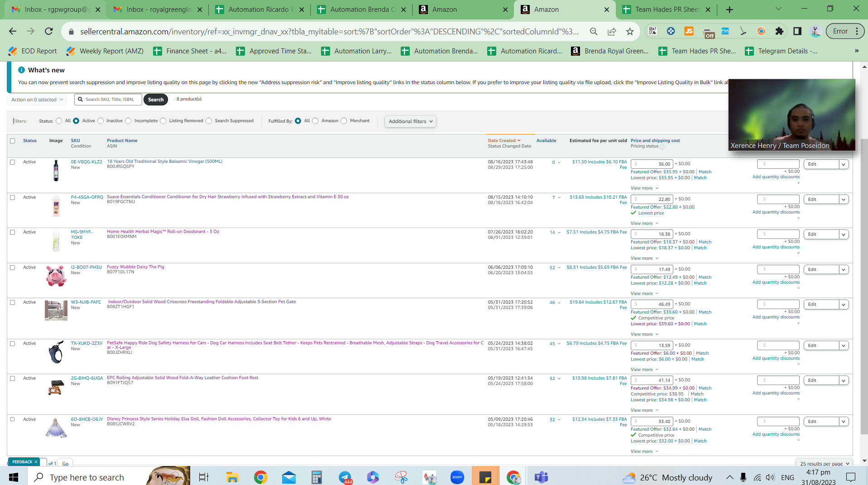The height and width of the screenshot is (485, 868).
Task: Open the Extensions puzzle piece icon
Action: click(x=779, y=31)
